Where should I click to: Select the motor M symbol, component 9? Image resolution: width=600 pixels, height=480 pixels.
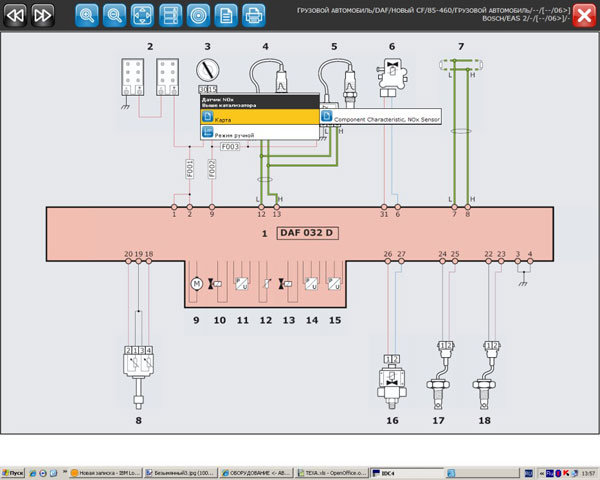(197, 284)
